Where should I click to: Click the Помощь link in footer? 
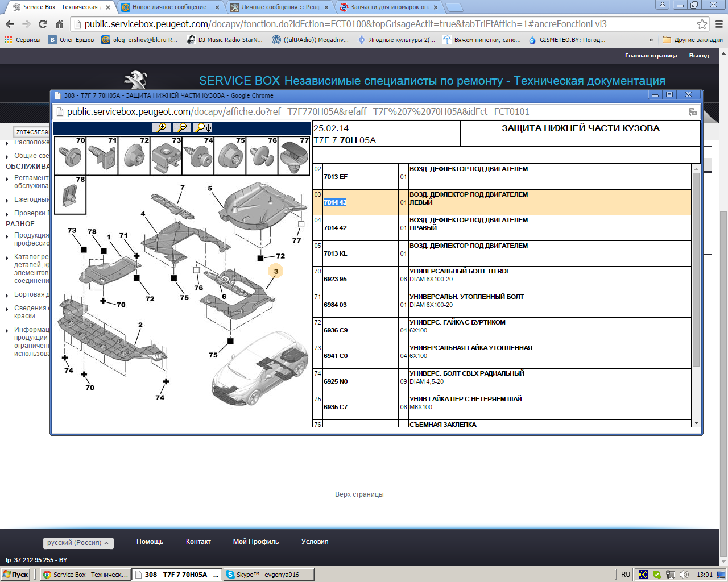150,542
